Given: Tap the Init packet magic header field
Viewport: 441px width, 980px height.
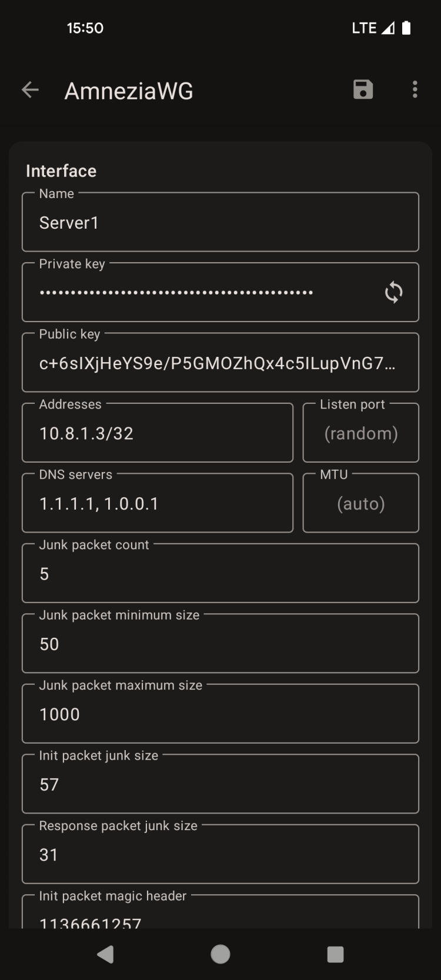Looking at the screenshot, I should click(x=220, y=917).
